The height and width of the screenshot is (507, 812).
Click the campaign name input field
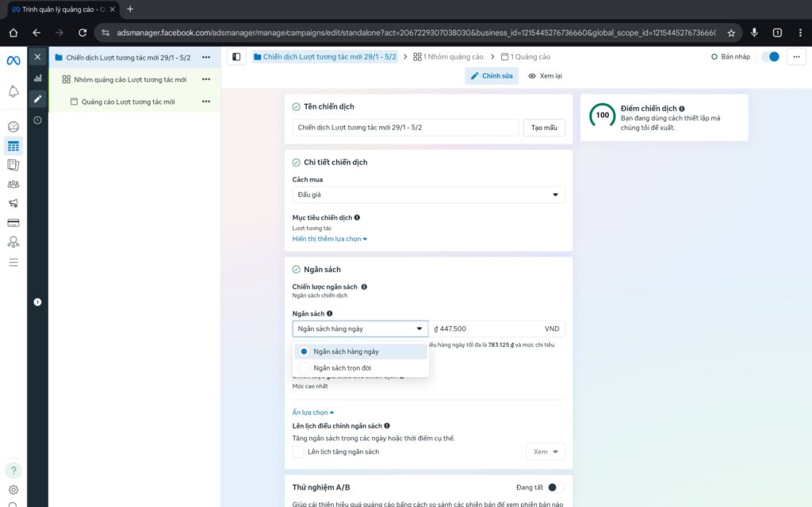[404, 128]
